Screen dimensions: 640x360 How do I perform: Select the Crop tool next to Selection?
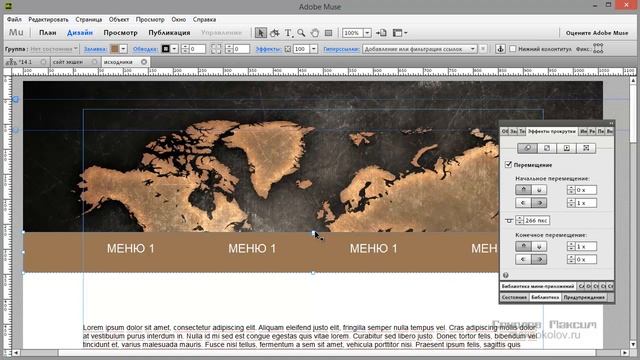pyautogui.click(x=274, y=33)
